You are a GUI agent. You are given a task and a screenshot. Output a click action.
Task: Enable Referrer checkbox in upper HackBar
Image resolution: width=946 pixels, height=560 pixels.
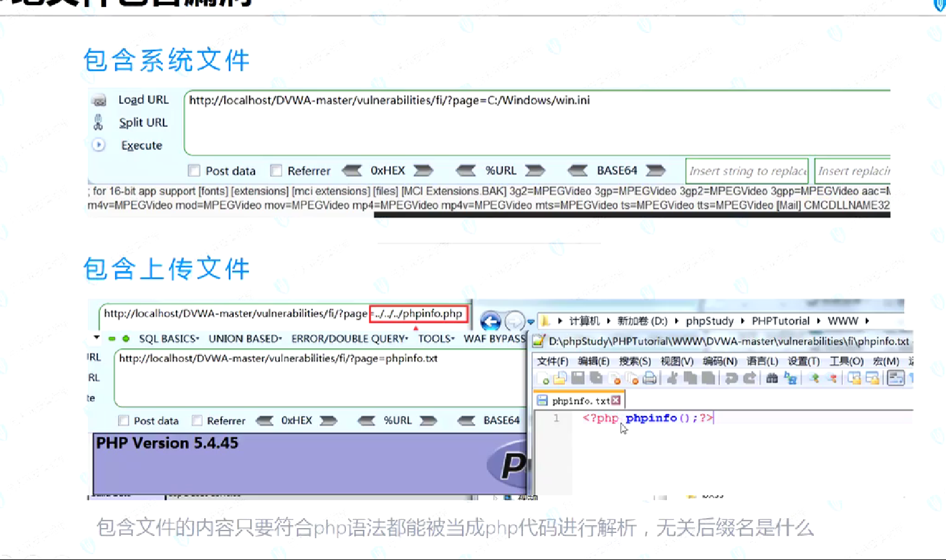tap(276, 171)
